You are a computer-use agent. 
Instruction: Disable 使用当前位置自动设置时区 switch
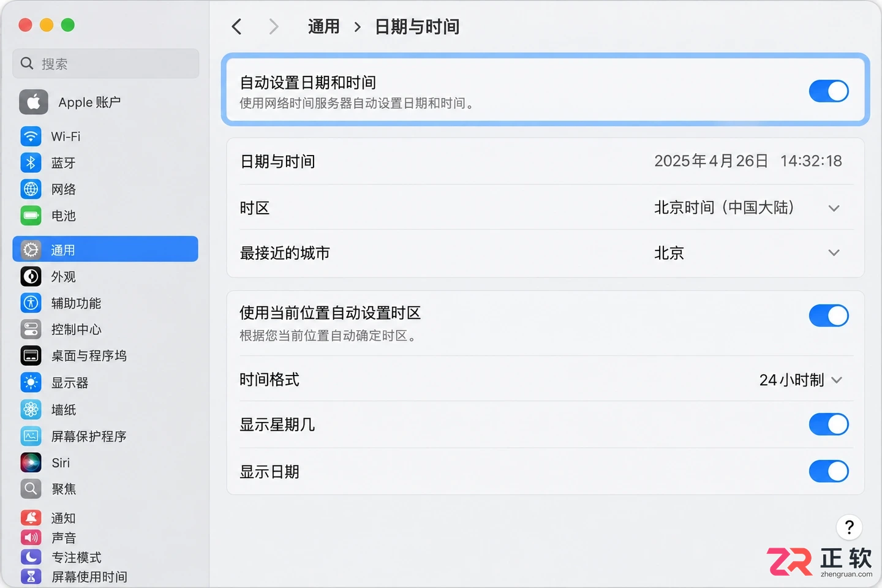coord(829,316)
